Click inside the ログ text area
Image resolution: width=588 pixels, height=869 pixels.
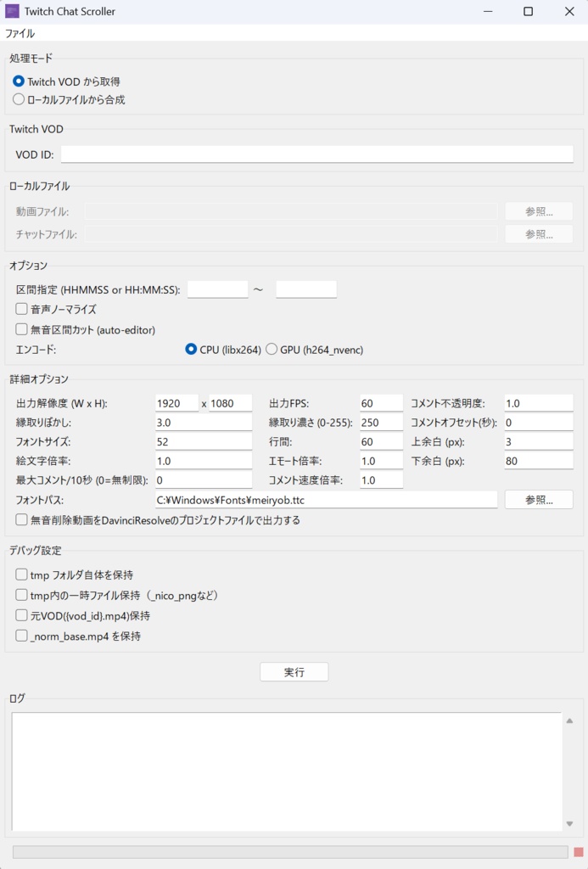(x=287, y=771)
